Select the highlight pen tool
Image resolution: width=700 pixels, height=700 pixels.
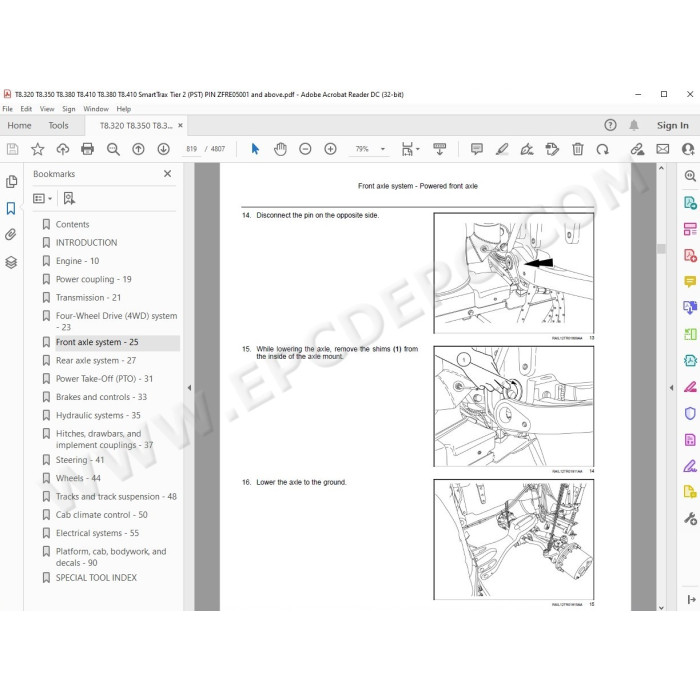tap(502, 149)
